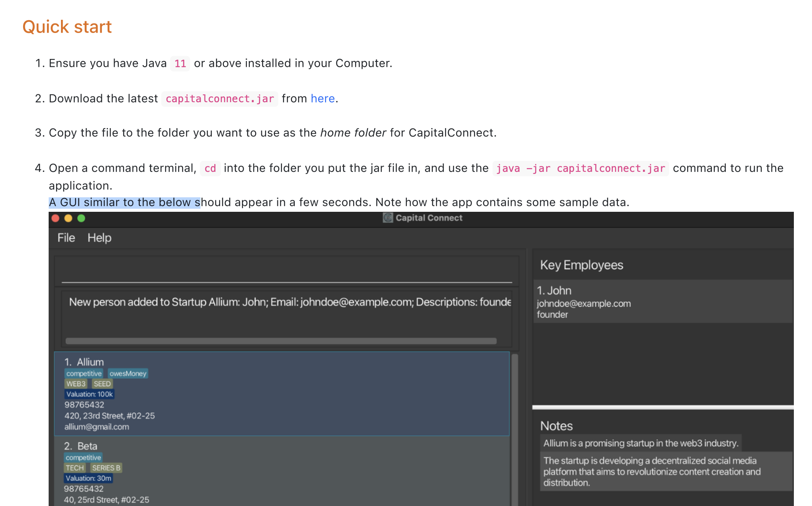Click the Capital Connect title icon

(387, 218)
